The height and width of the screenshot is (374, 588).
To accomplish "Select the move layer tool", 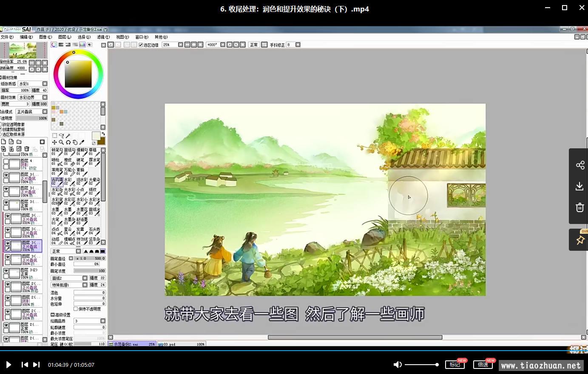I will point(54,142).
